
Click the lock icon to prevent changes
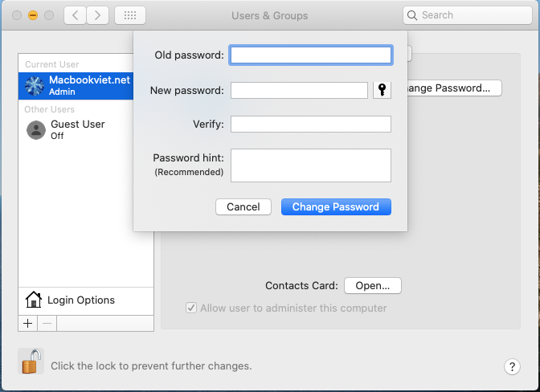31,363
